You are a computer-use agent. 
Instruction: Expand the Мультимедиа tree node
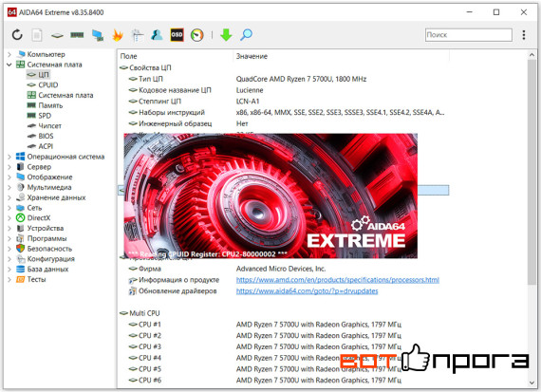(9, 187)
